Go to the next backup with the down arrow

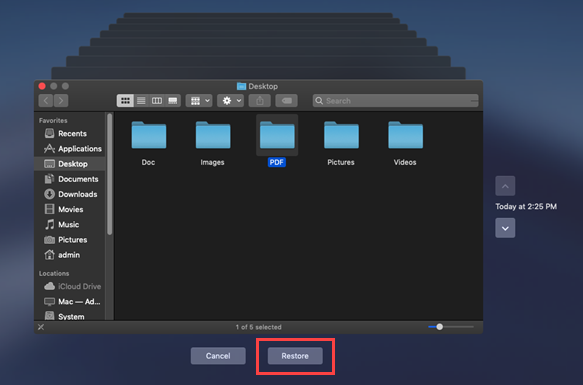click(x=505, y=228)
